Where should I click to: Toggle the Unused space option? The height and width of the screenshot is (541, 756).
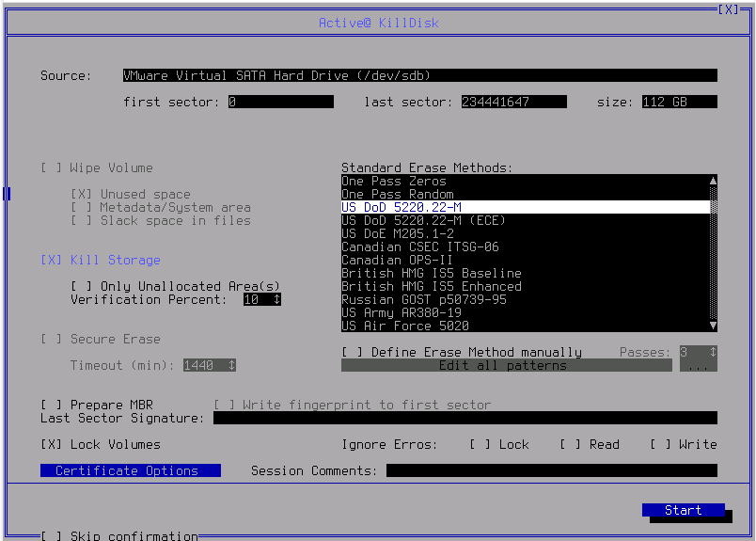(81, 194)
